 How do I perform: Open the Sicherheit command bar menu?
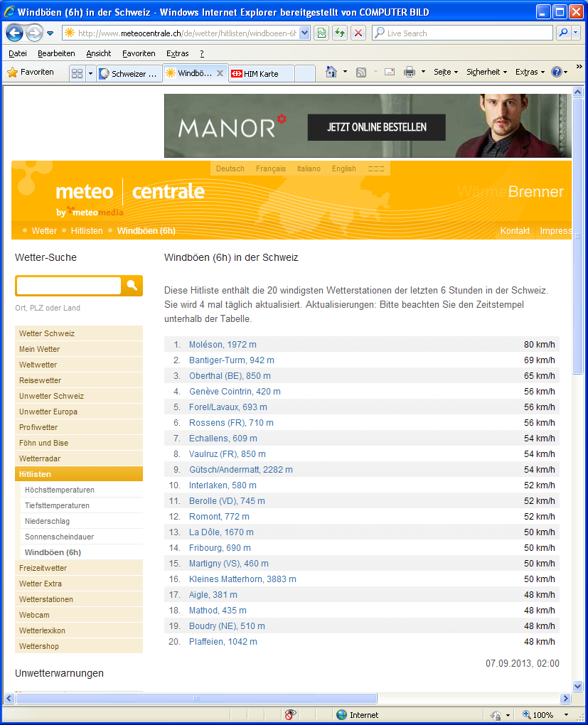click(487, 72)
